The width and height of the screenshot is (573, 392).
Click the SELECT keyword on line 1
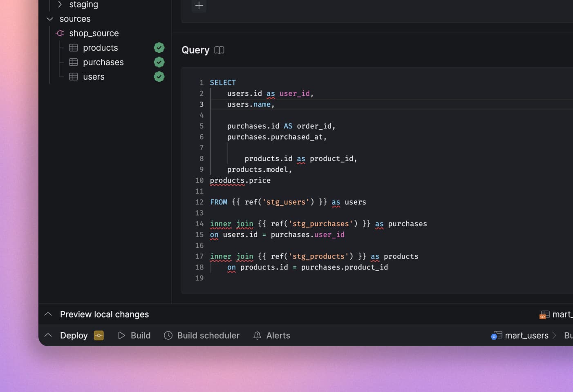223,82
